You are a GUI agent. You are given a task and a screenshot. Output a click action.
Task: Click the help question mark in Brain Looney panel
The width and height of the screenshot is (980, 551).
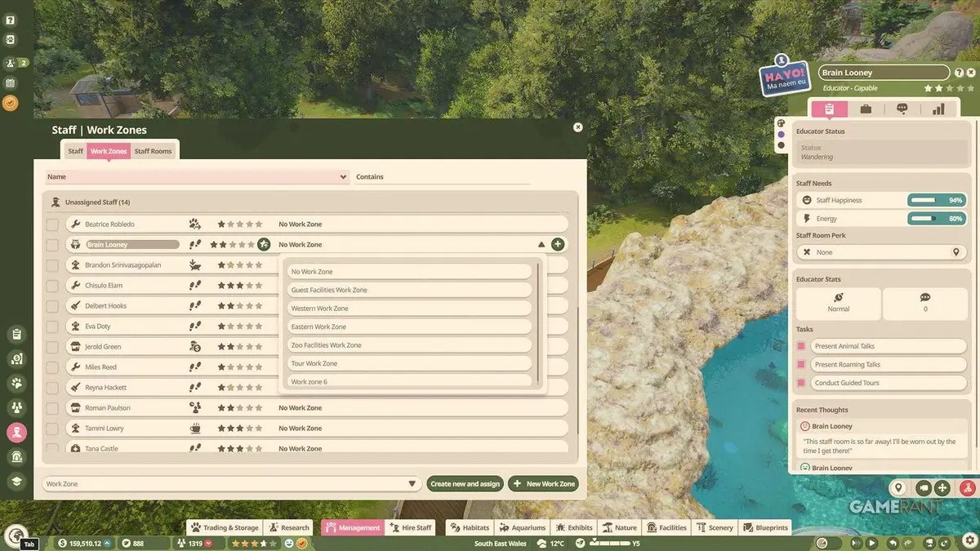pos(959,73)
